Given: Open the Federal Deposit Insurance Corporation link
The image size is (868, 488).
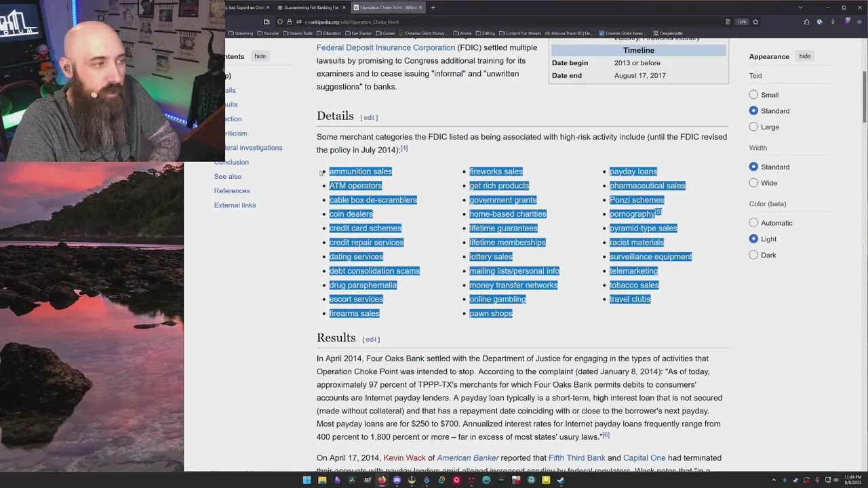Looking at the screenshot, I should (x=386, y=47).
